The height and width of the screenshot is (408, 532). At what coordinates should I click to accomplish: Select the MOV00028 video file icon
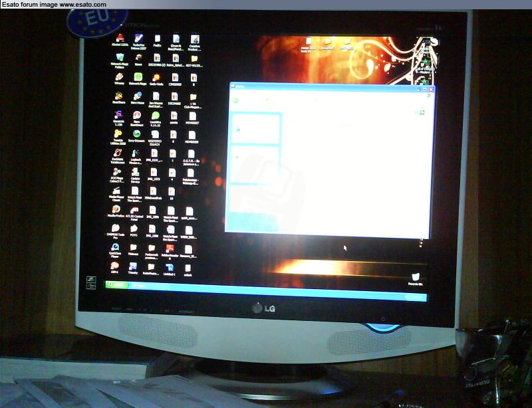[192, 137]
